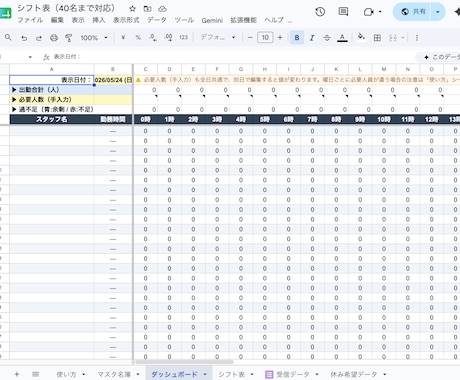Activate the paint format tool
The height and width of the screenshot is (380, 460).
pos(69,38)
